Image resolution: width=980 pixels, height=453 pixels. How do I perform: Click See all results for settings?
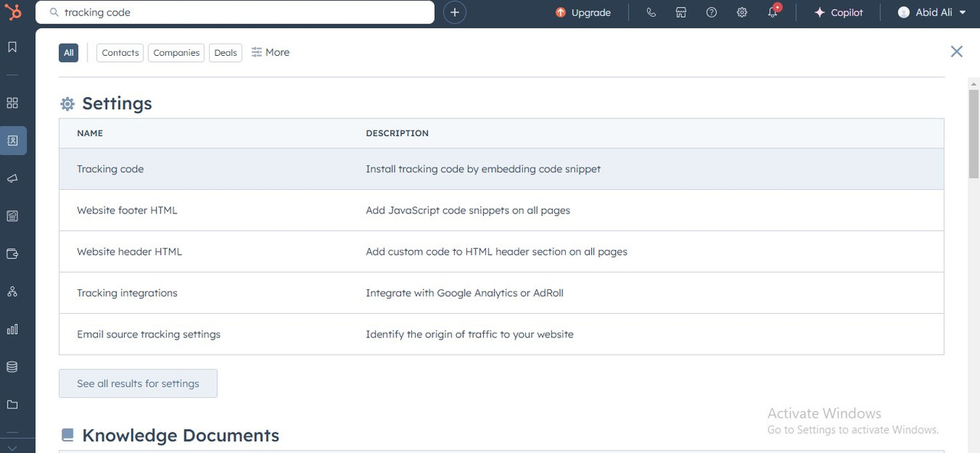point(138,383)
